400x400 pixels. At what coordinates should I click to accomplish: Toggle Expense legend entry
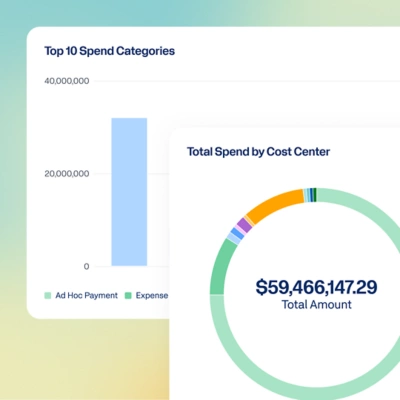[146, 295]
